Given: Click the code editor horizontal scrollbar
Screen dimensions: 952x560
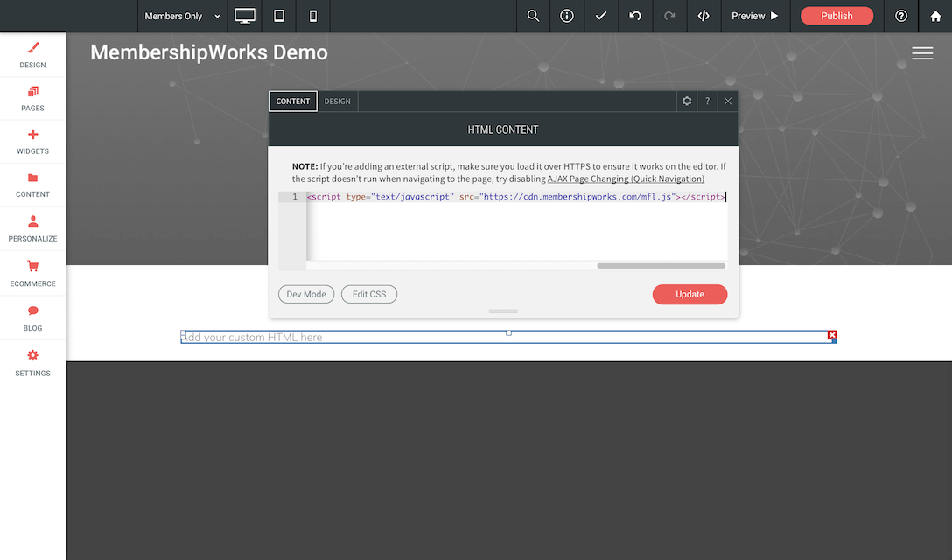Looking at the screenshot, I should point(661,265).
